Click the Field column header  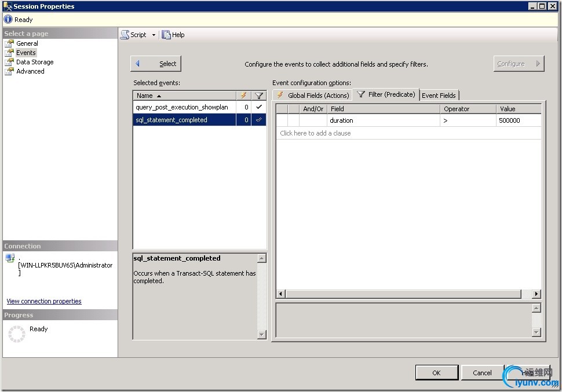click(383, 109)
